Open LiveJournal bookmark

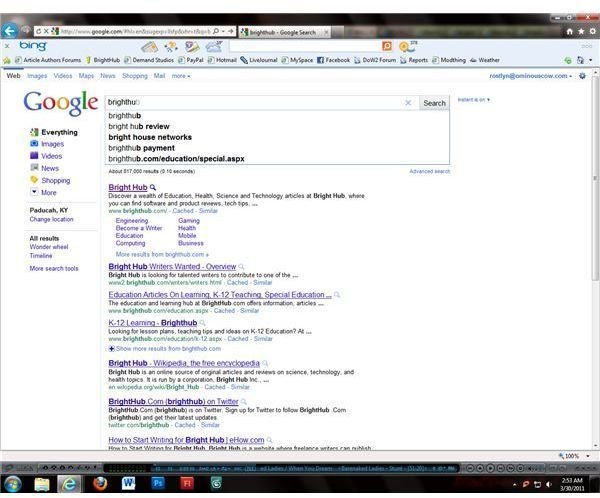tap(259, 60)
